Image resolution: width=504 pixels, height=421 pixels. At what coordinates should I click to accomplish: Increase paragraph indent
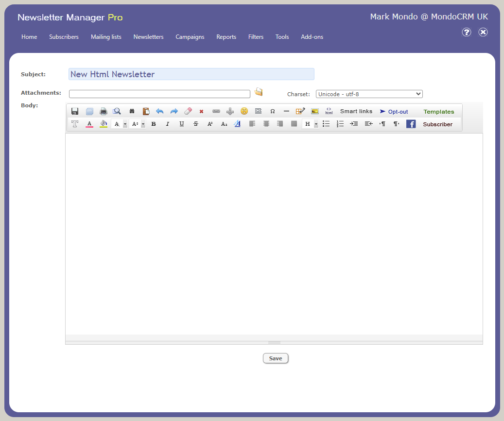[x=354, y=124]
